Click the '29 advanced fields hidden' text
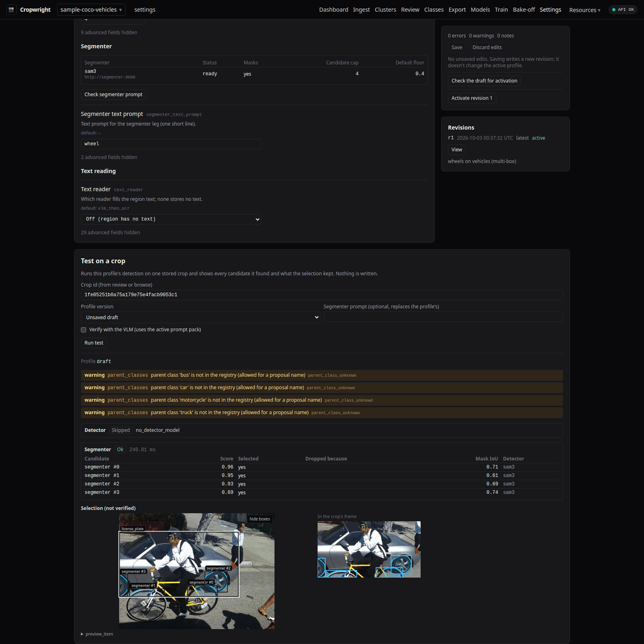This screenshot has width=644, height=644. coord(110,233)
